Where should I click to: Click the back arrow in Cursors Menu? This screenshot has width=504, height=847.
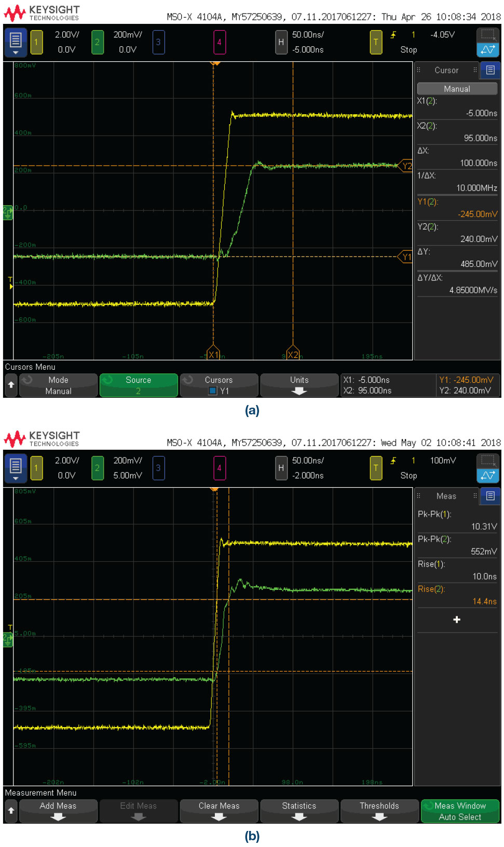tap(11, 385)
